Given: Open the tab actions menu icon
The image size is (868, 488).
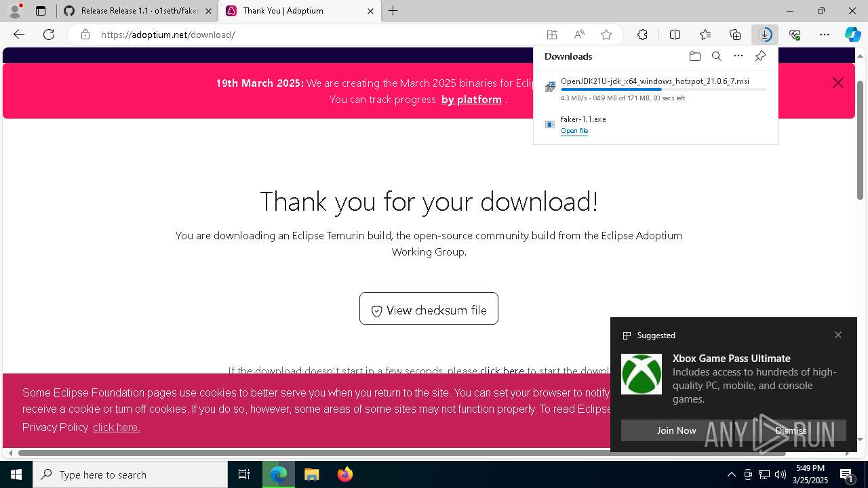Looking at the screenshot, I should point(41,11).
